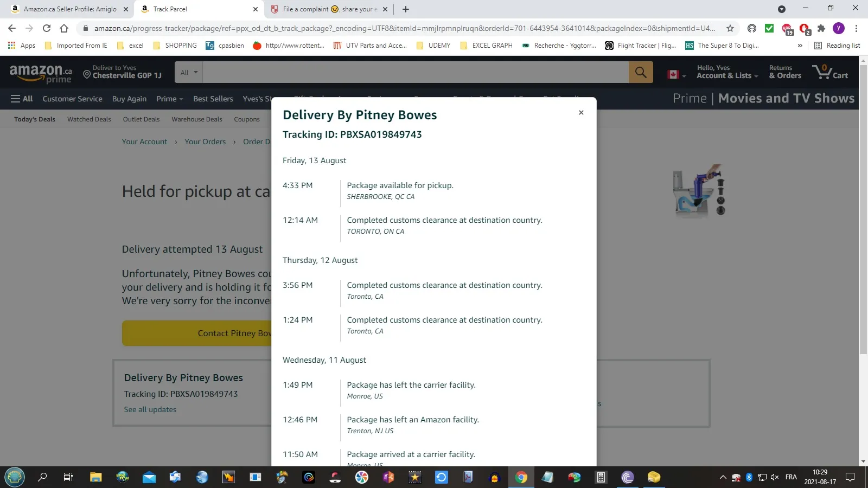Open Chrome three-dot menu
Image resolution: width=868 pixels, height=488 pixels.
click(x=856, y=28)
